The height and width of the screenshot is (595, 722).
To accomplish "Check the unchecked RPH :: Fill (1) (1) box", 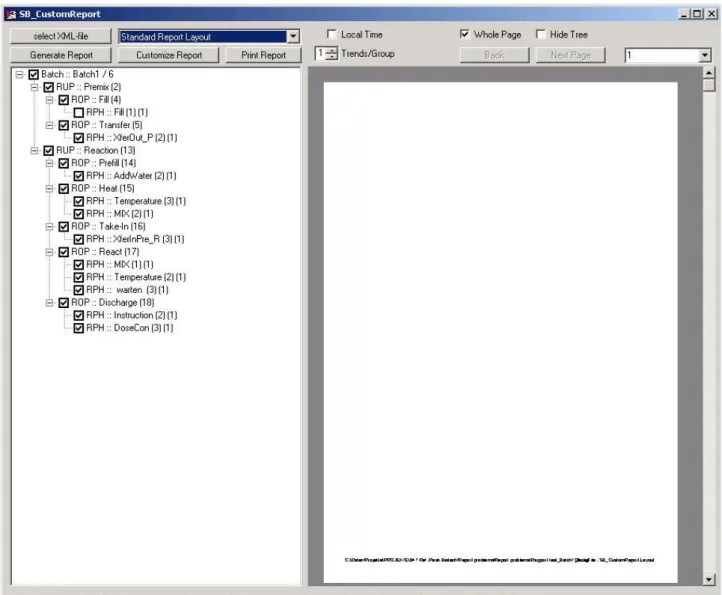I will (x=79, y=112).
